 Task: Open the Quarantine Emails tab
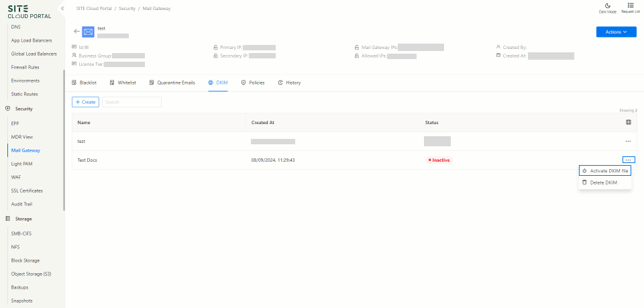172,83
